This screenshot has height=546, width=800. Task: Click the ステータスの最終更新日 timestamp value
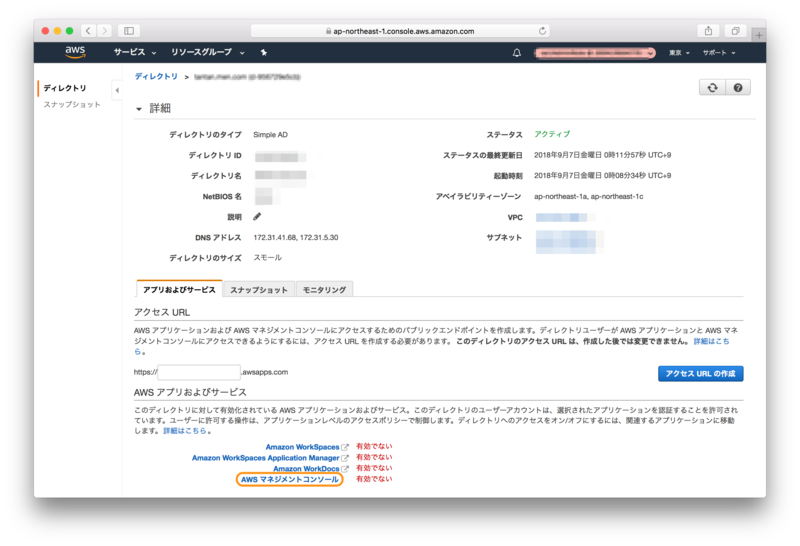click(x=603, y=155)
